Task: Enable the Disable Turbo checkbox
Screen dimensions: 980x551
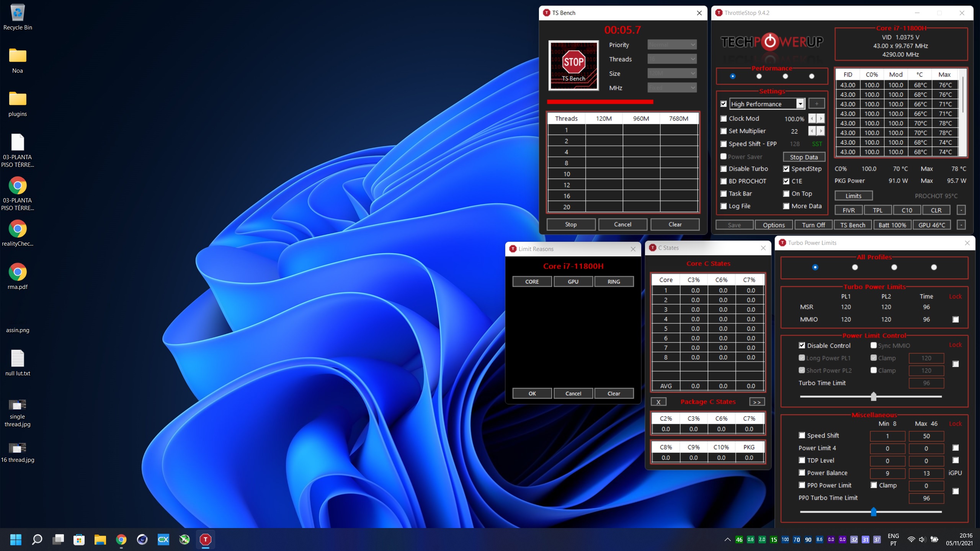Action: pos(724,169)
